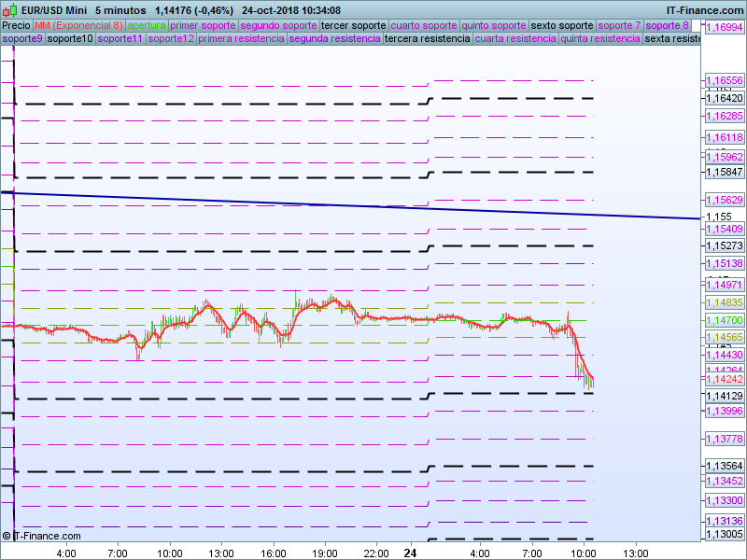This screenshot has width=747, height=560.
Task: Click the apertura indicator label
Action: click(147, 25)
